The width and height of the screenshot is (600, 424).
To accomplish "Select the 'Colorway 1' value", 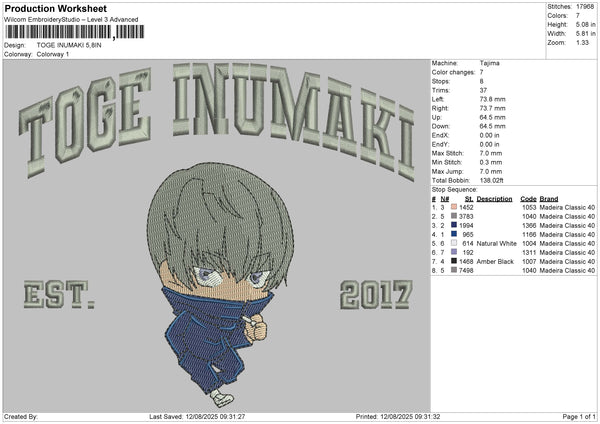I will [x=53, y=54].
